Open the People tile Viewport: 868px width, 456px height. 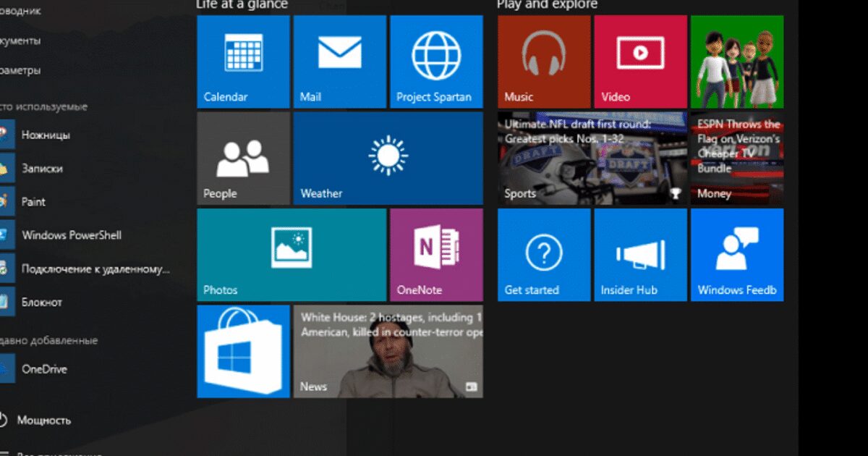point(243,159)
